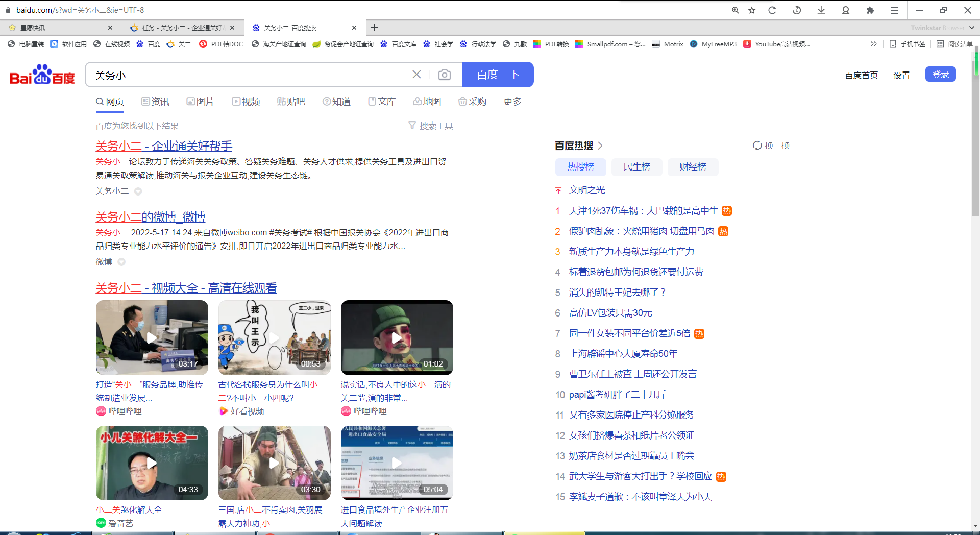Image resolution: width=980 pixels, height=535 pixels.
Task: Open the 软件应用 bookmark
Action: click(69, 44)
